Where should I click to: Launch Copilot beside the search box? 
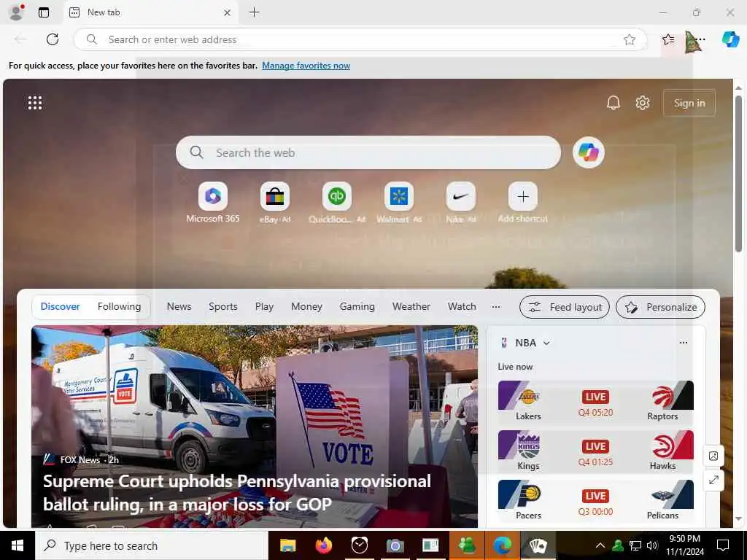pyautogui.click(x=589, y=152)
